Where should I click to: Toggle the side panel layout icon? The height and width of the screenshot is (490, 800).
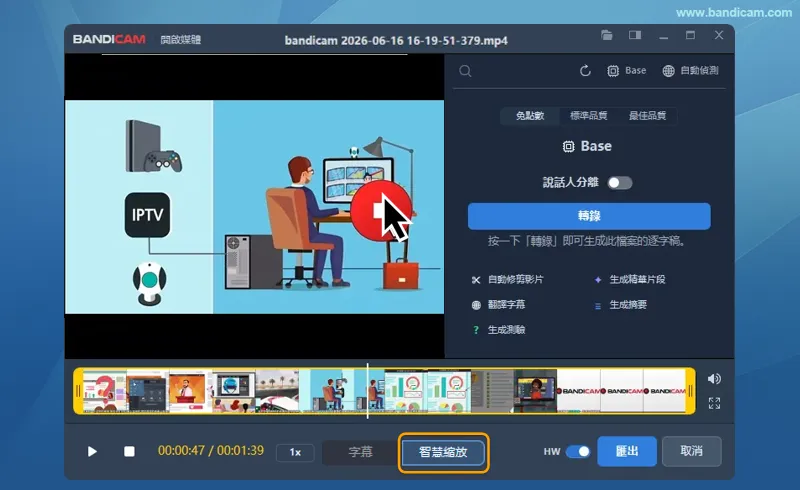[x=635, y=35]
